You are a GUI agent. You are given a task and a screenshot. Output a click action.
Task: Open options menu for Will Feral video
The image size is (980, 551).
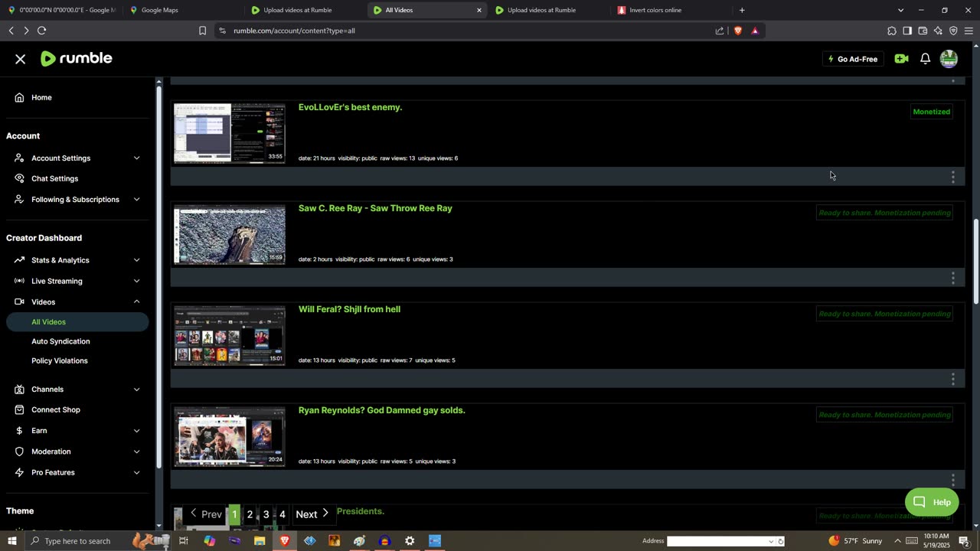coord(952,379)
